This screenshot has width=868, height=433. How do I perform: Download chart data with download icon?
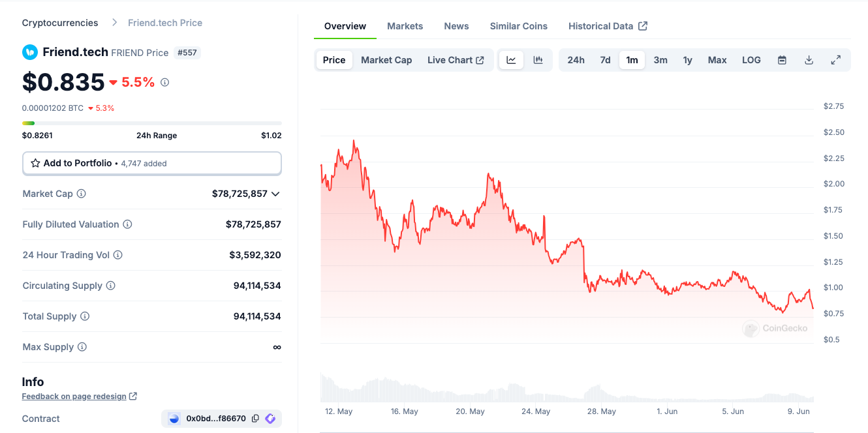pos(809,60)
